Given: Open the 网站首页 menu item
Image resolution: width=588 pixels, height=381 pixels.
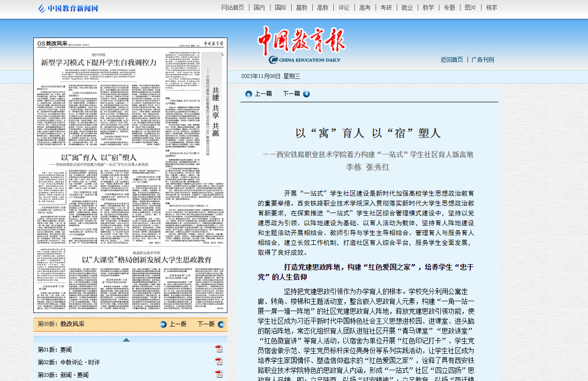Looking at the screenshot, I should [233, 8].
